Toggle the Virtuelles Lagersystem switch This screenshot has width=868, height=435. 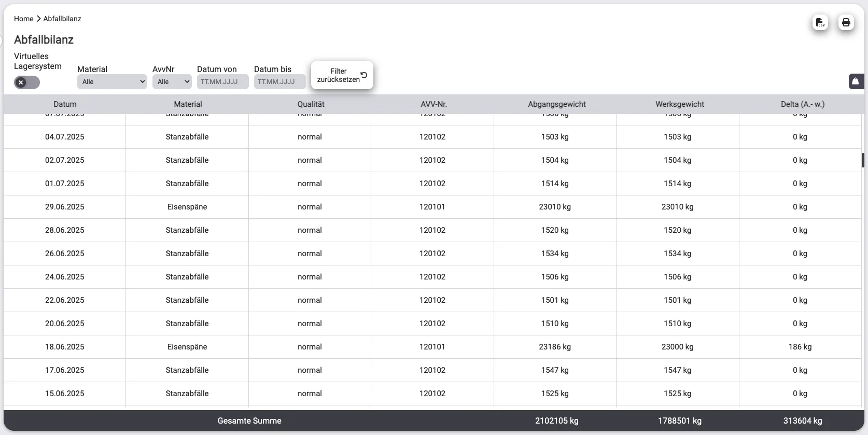pyautogui.click(x=27, y=82)
